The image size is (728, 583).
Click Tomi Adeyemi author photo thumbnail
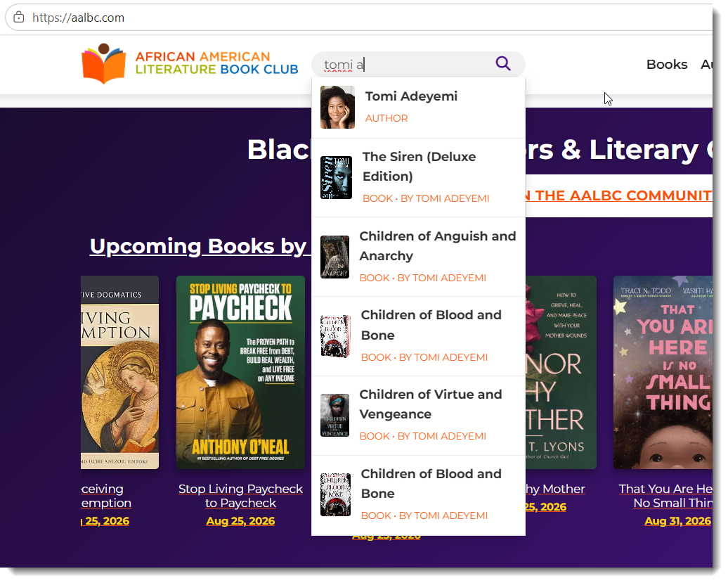(337, 108)
